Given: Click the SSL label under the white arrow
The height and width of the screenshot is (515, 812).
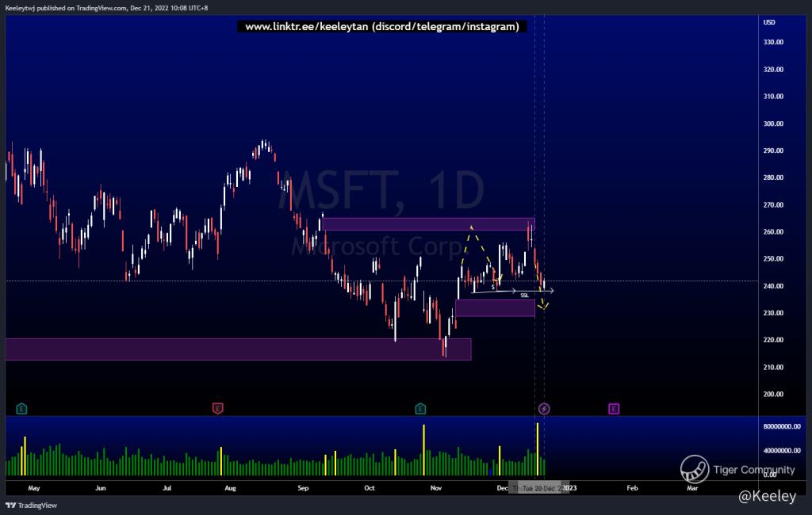Looking at the screenshot, I should coord(525,296).
